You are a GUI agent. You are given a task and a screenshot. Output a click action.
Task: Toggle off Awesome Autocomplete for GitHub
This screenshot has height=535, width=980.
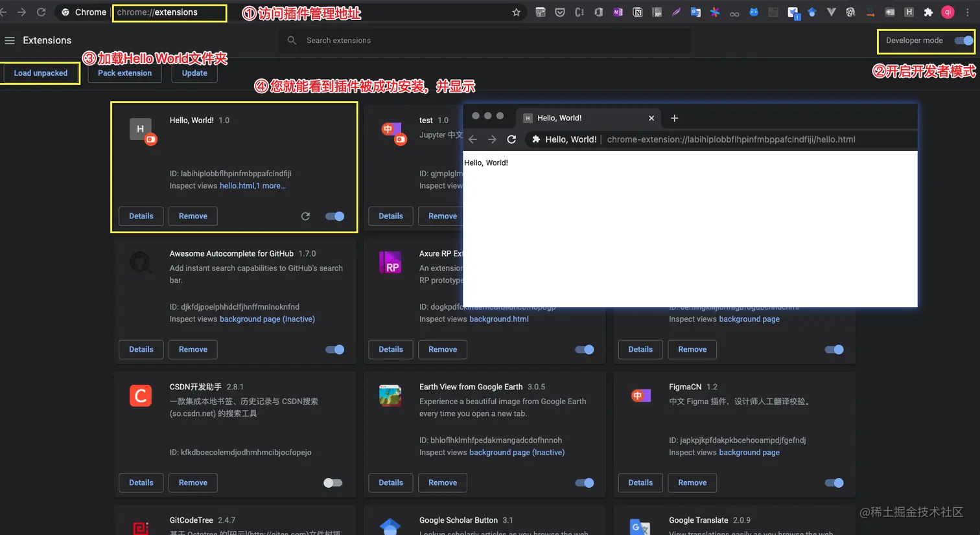click(334, 350)
